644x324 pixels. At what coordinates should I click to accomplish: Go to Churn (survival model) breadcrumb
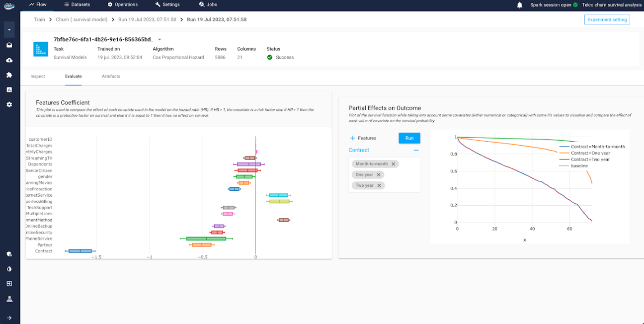[x=81, y=20]
